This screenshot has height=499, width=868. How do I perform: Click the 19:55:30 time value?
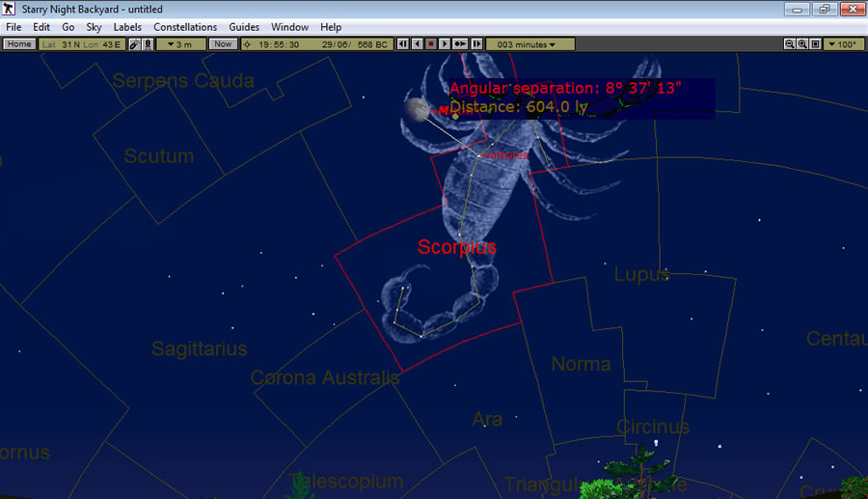[279, 44]
